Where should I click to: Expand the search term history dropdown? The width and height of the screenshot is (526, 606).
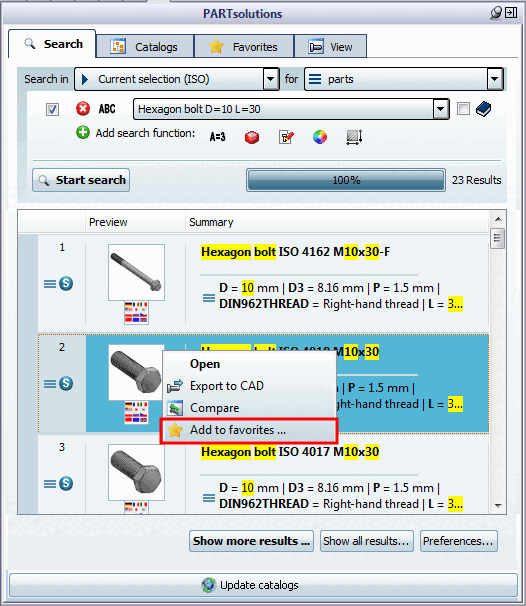coord(440,109)
